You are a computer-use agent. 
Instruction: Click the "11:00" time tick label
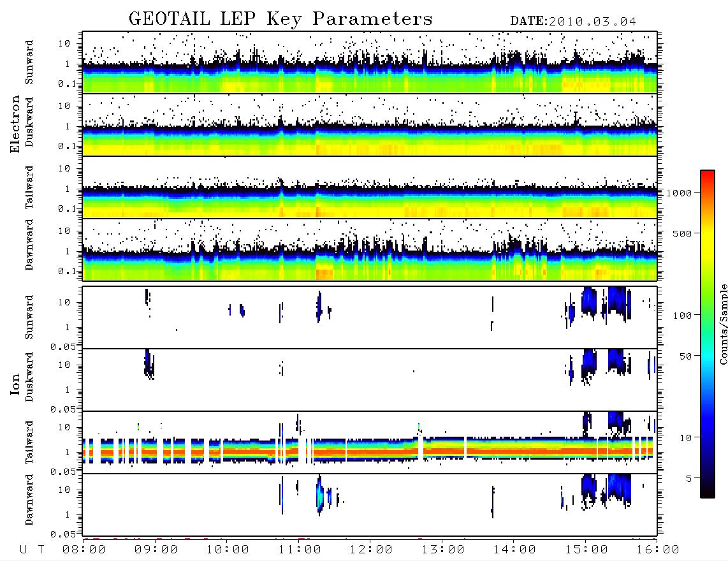tap(300, 550)
